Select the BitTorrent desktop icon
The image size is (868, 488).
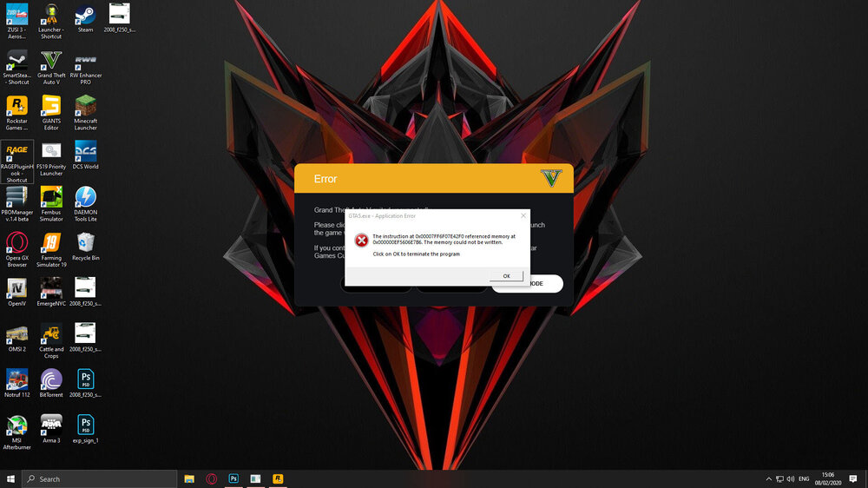[x=51, y=383]
